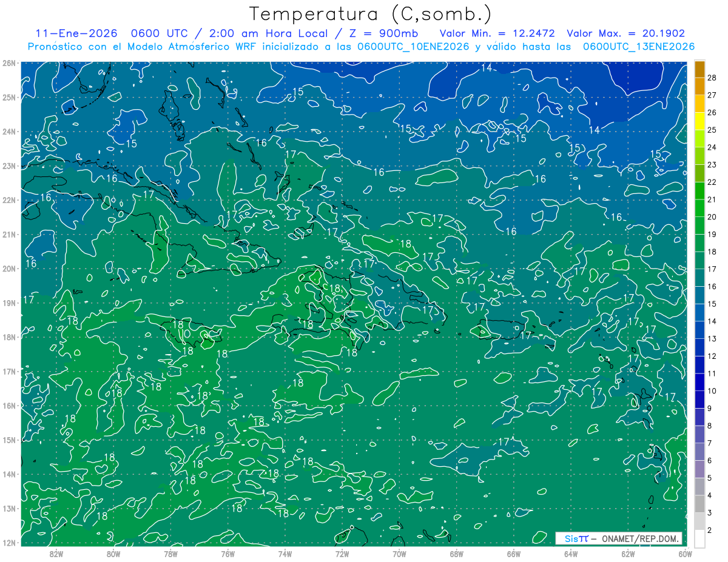Click the "28" color scale label

pos(712,77)
